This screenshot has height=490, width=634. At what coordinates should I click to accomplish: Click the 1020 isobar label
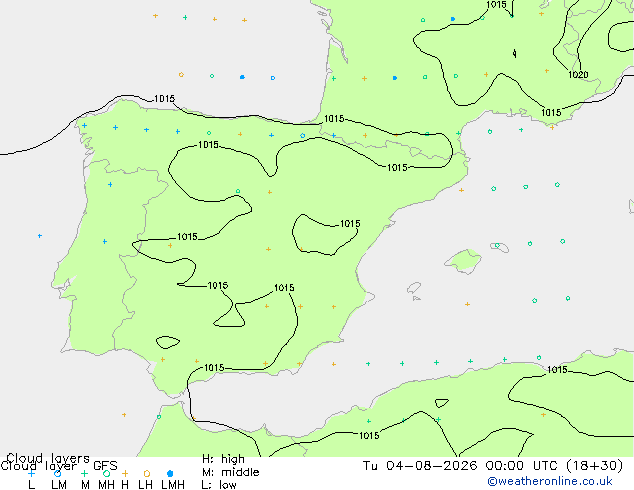[578, 74]
